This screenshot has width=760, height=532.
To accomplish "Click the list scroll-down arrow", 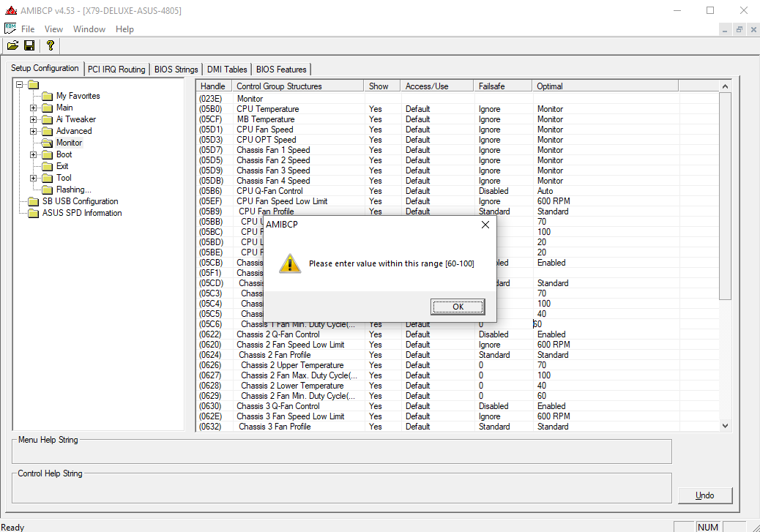I will pos(725,426).
